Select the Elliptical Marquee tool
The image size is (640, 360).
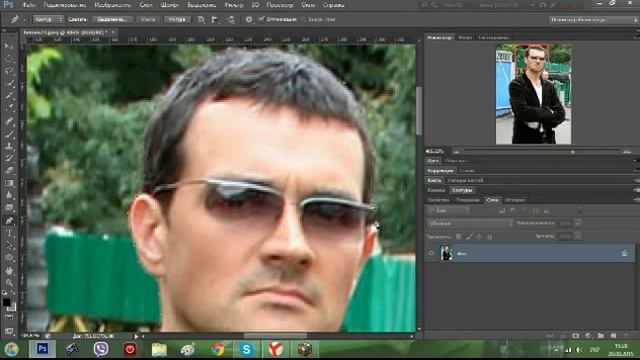pyautogui.click(x=9, y=58)
